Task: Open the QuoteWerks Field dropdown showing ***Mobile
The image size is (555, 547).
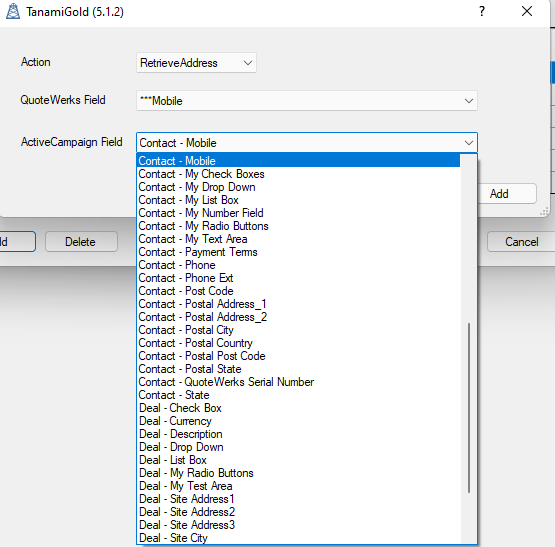Action: (307, 101)
